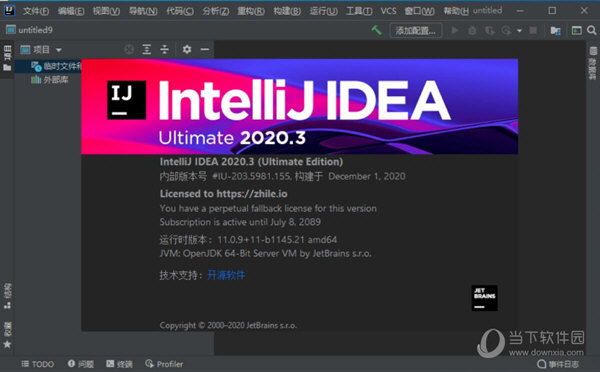600x372 pixels.
Task: Click the Run triangle in the toolbar
Action: [455, 30]
